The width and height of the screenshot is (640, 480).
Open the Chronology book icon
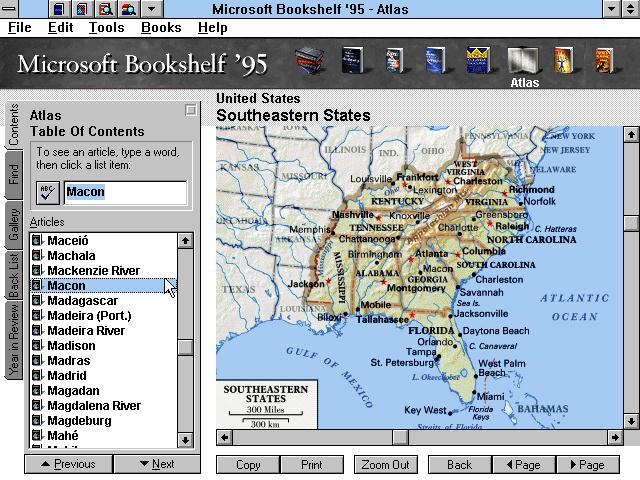click(x=563, y=60)
